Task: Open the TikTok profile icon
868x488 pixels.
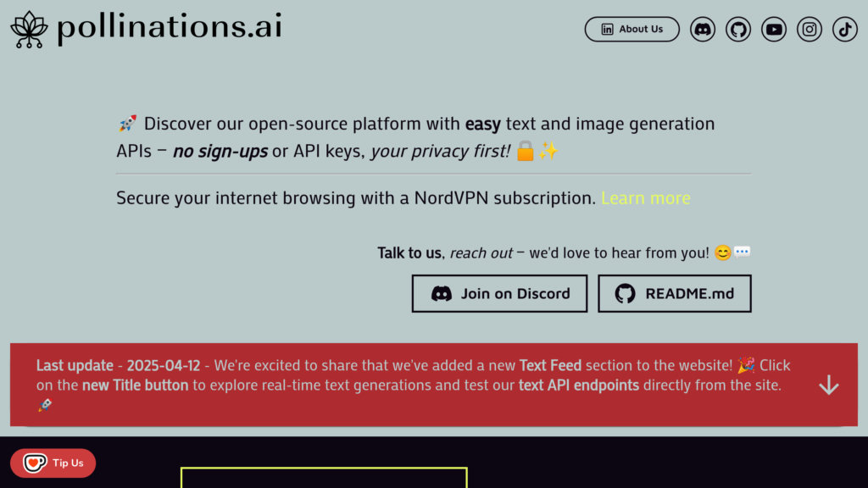Action: (845, 30)
